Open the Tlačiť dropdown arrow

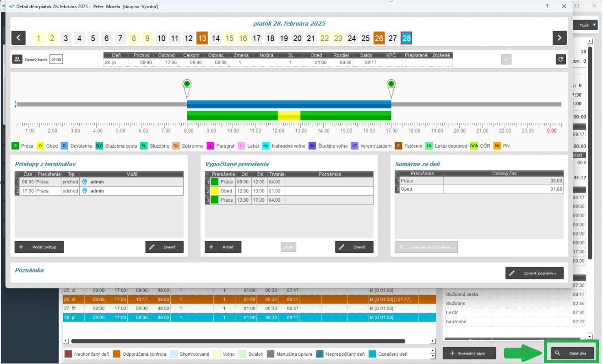[x=594, y=25]
